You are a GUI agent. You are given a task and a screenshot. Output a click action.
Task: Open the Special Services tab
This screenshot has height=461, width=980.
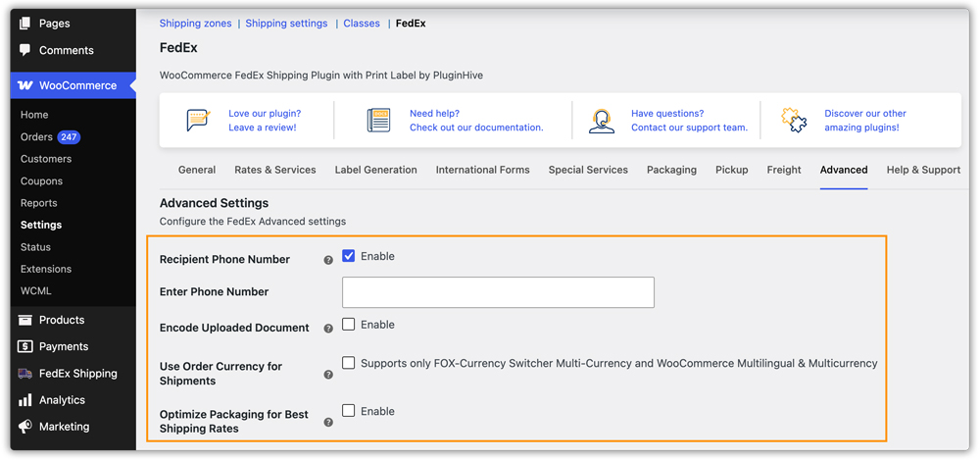pos(588,170)
